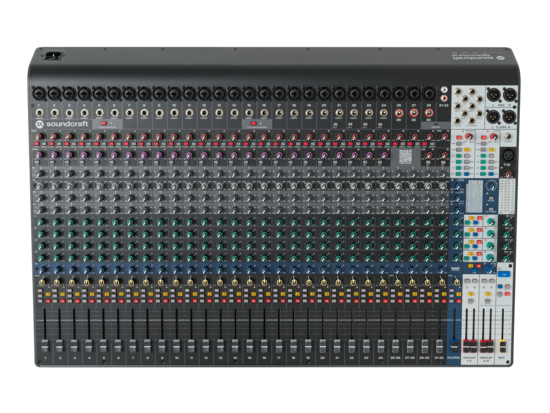
Task: Click the channel 3 quarter-inch jack input
Action: pyautogui.click(x=69, y=113)
